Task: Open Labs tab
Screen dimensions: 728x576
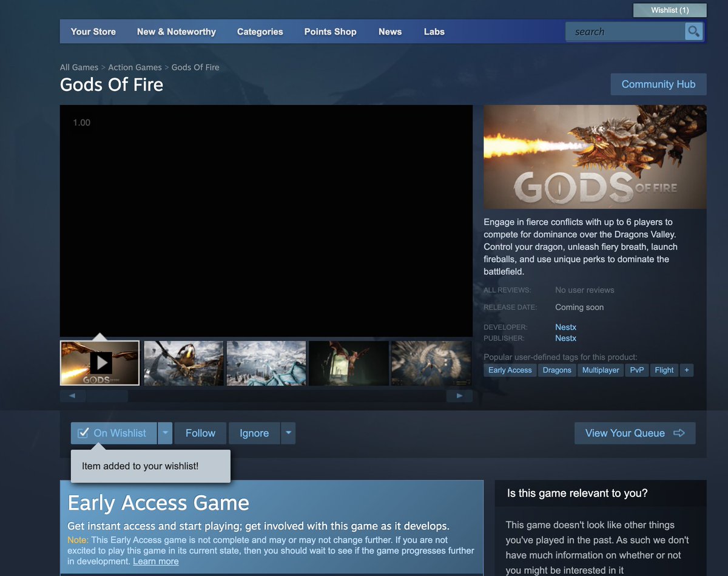Action: (434, 32)
